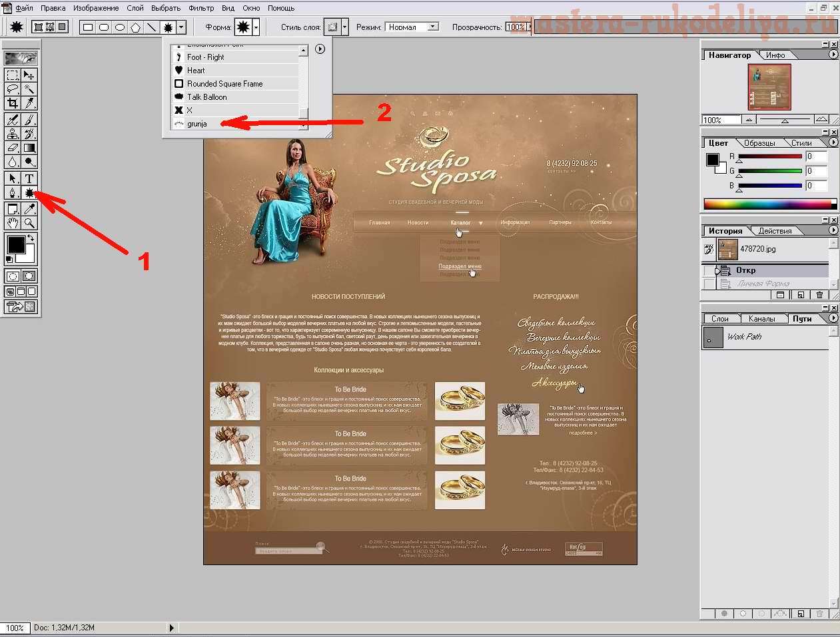Screen dimensions: 840x637
Task: Open the Изображение menu
Action: [x=97, y=8]
